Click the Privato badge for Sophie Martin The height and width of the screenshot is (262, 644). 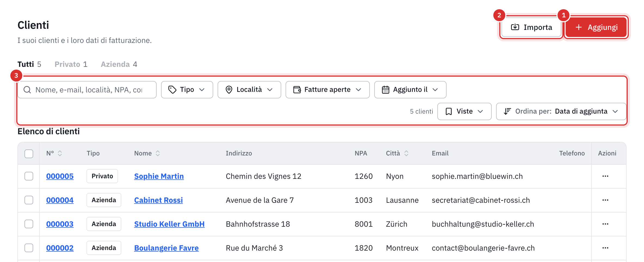point(102,176)
